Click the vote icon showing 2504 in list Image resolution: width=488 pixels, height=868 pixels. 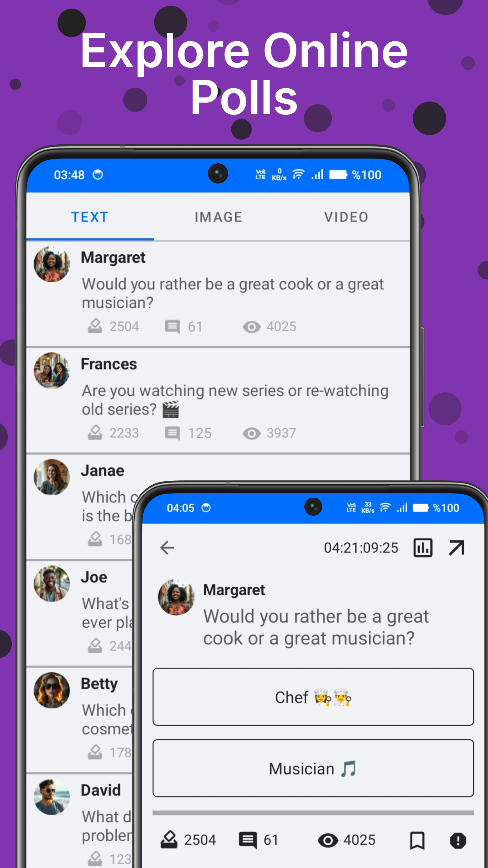coord(95,326)
